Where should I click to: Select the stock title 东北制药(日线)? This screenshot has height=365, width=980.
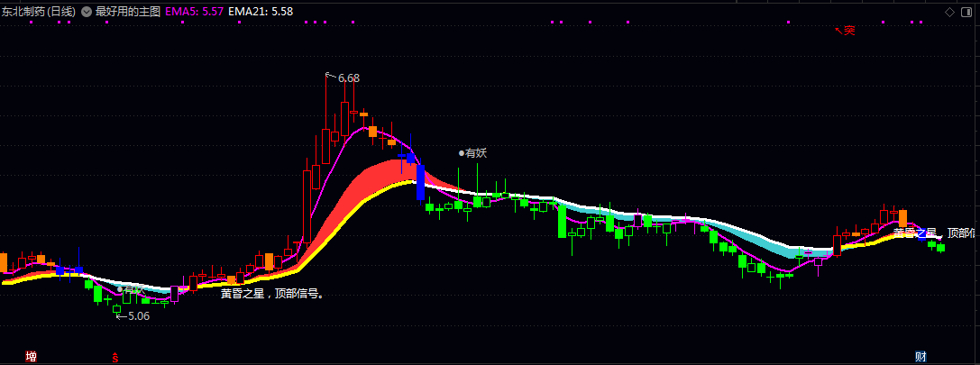click(38, 12)
